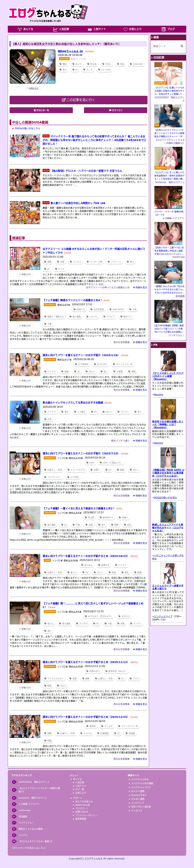Click the この記事を見に行く button
This screenshot has height=868, width=194.
pos(78,100)
